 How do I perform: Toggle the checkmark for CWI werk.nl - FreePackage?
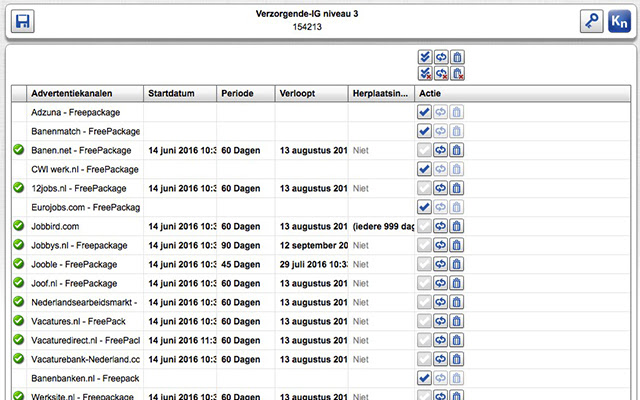424,169
